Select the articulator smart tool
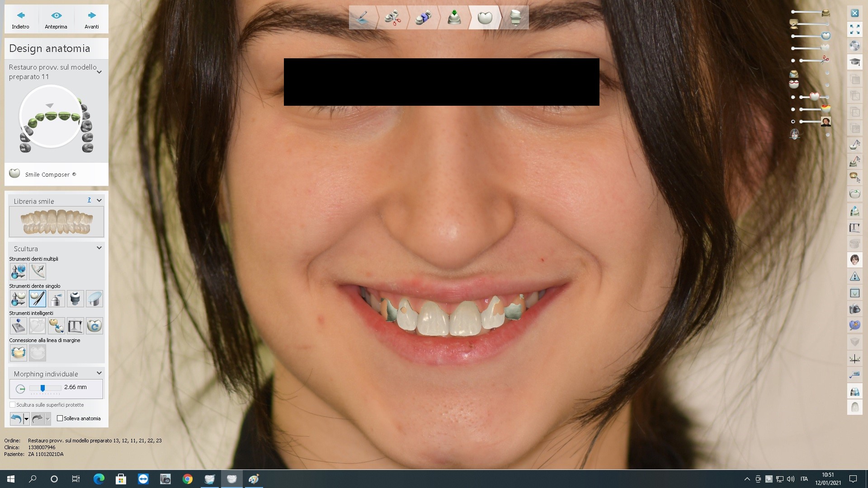The image size is (868, 488). click(x=75, y=326)
